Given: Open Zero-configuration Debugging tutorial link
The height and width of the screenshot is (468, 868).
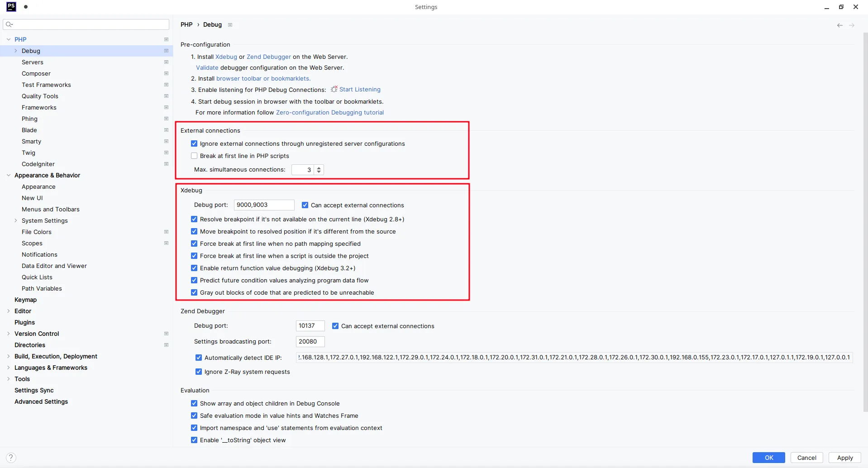Looking at the screenshot, I should [x=329, y=112].
